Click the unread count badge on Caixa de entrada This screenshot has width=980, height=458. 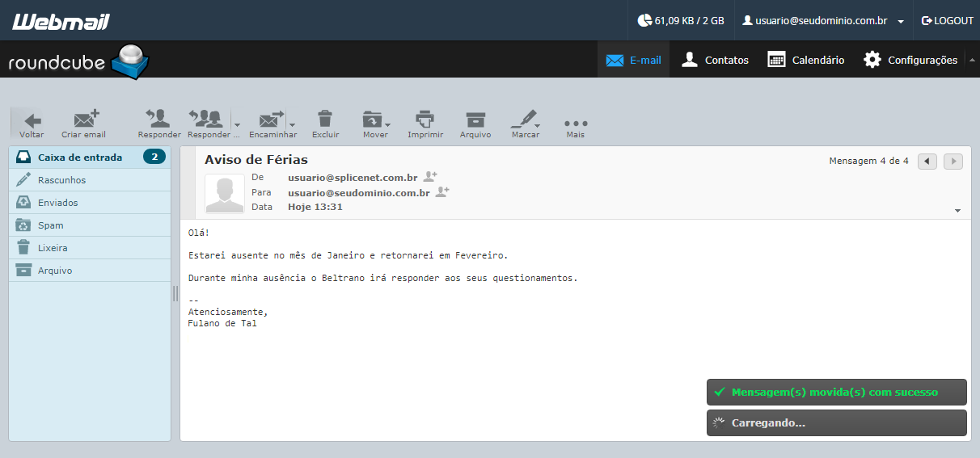click(154, 157)
